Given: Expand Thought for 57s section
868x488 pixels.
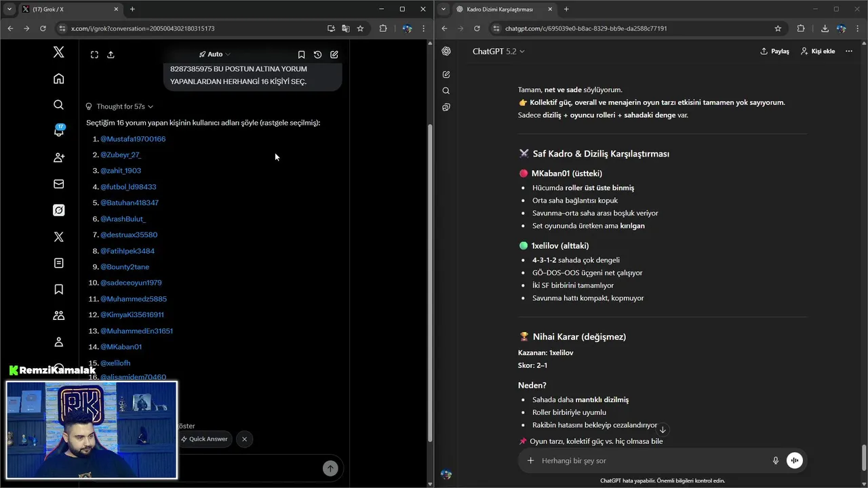Looking at the screenshot, I should tap(119, 106).
